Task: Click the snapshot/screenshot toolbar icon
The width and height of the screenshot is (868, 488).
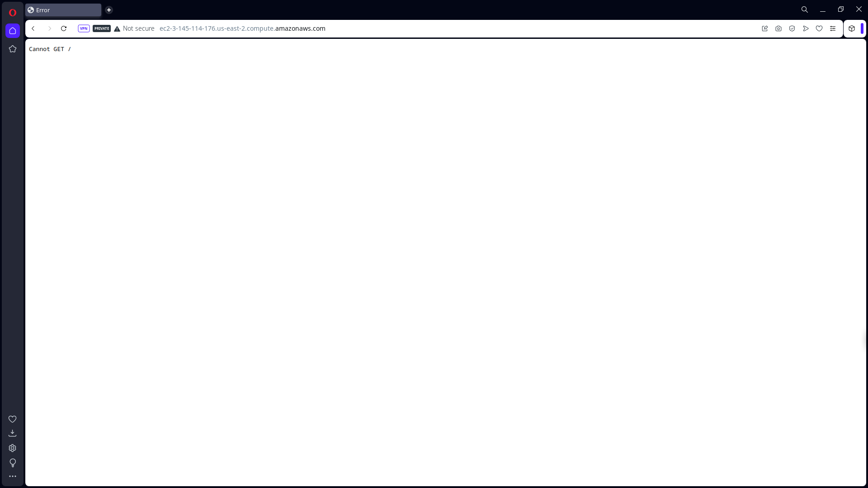Action: pyautogui.click(x=778, y=28)
